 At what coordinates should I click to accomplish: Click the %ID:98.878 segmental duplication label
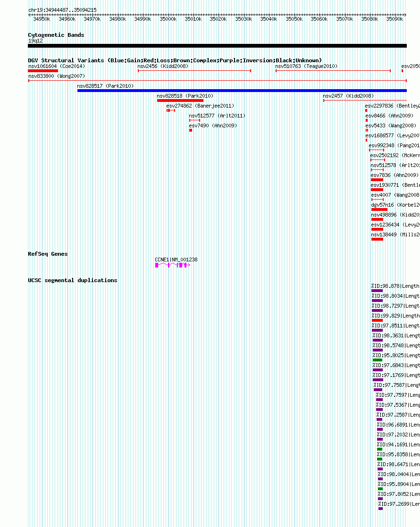click(395, 286)
